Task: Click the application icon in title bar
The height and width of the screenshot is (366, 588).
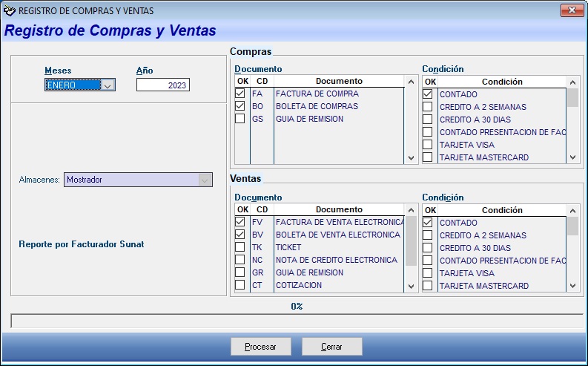Action: pyautogui.click(x=9, y=10)
